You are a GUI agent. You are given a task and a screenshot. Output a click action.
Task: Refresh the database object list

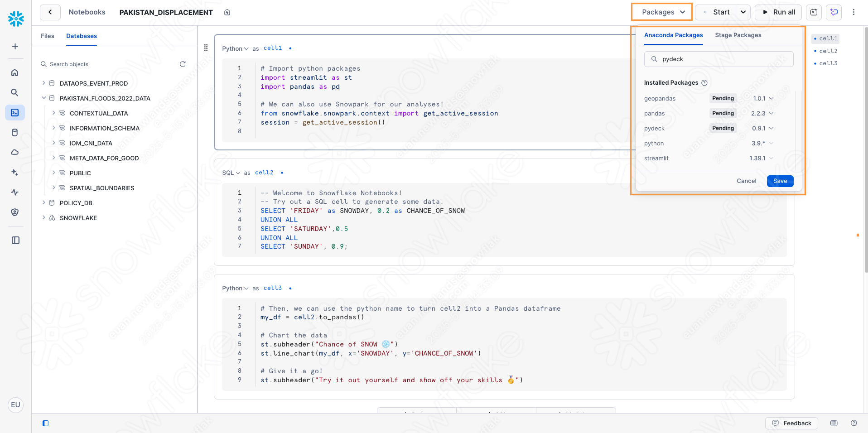(183, 64)
